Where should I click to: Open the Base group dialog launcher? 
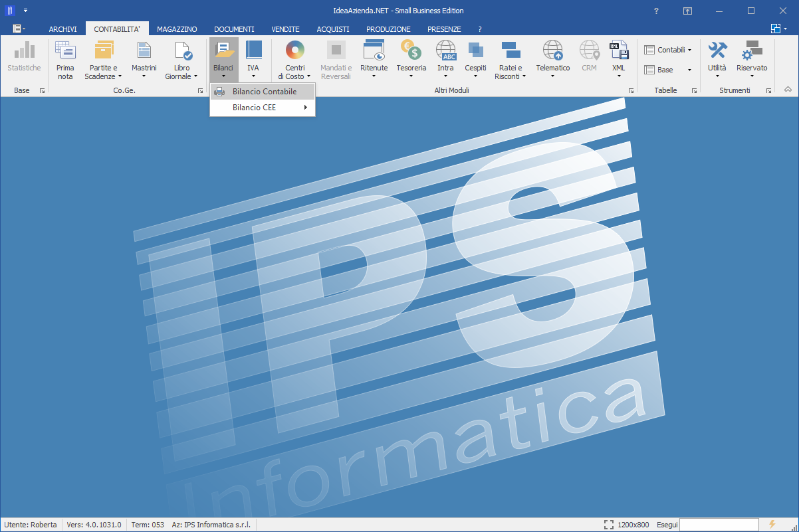(x=42, y=90)
